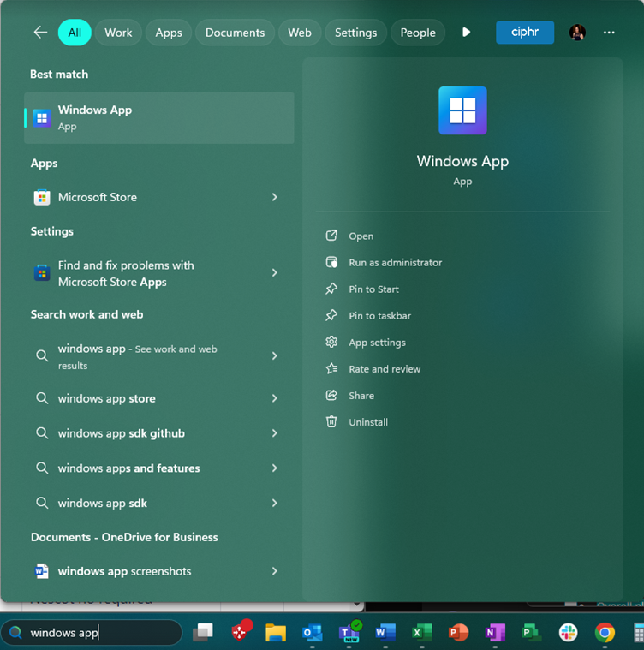Select the 'windows app sdk' suggestion

coord(159,503)
